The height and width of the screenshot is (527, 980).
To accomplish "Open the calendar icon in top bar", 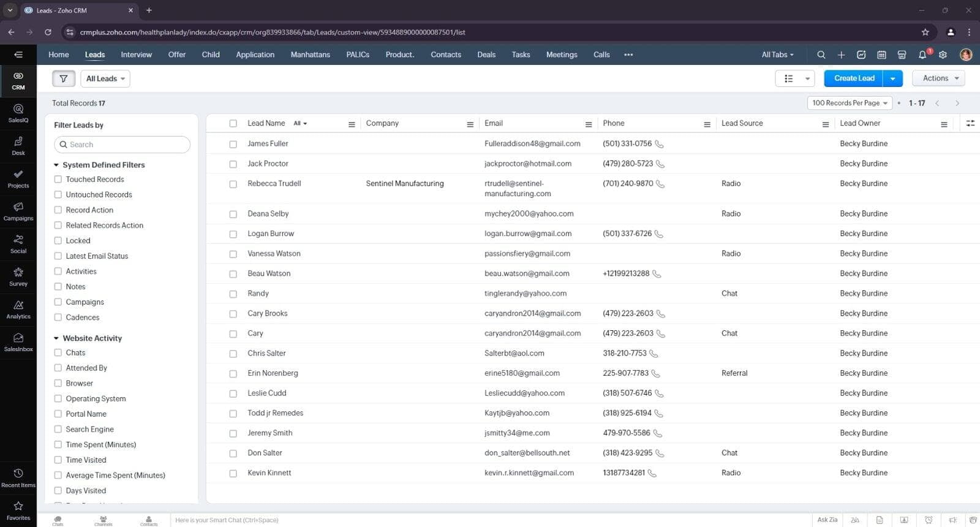I will click(x=881, y=55).
